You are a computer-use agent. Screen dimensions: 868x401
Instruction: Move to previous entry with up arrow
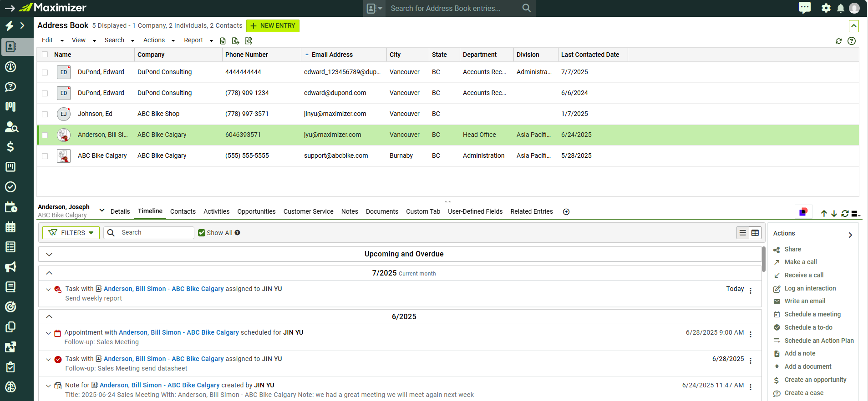[824, 214]
